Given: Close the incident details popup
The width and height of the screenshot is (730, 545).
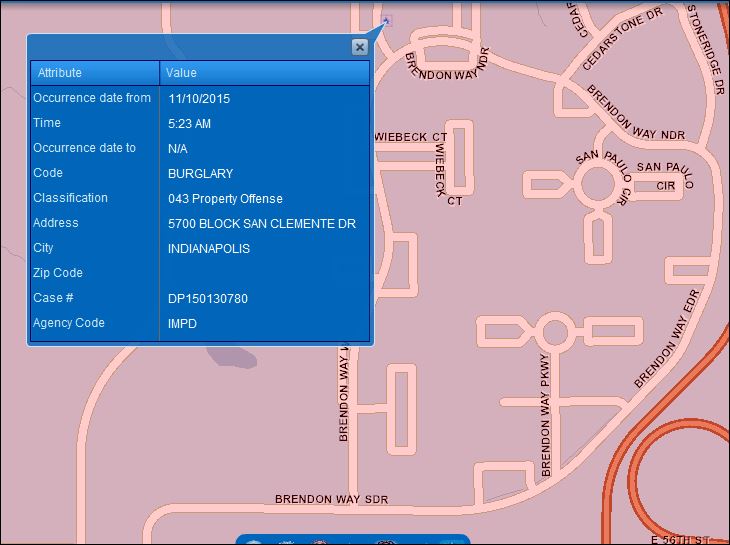Looking at the screenshot, I should pyautogui.click(x=359, y=47).
